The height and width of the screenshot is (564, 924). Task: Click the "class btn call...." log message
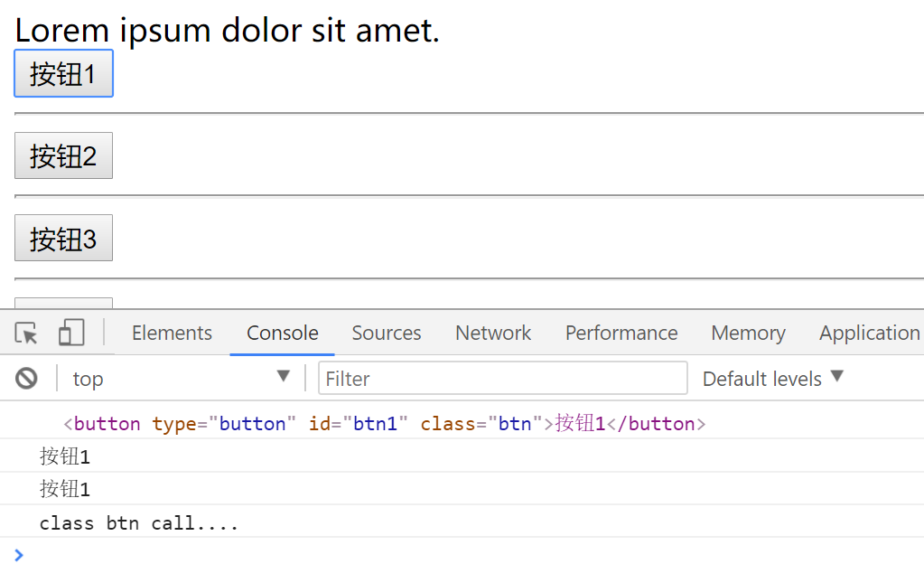(x=139, y=522)
